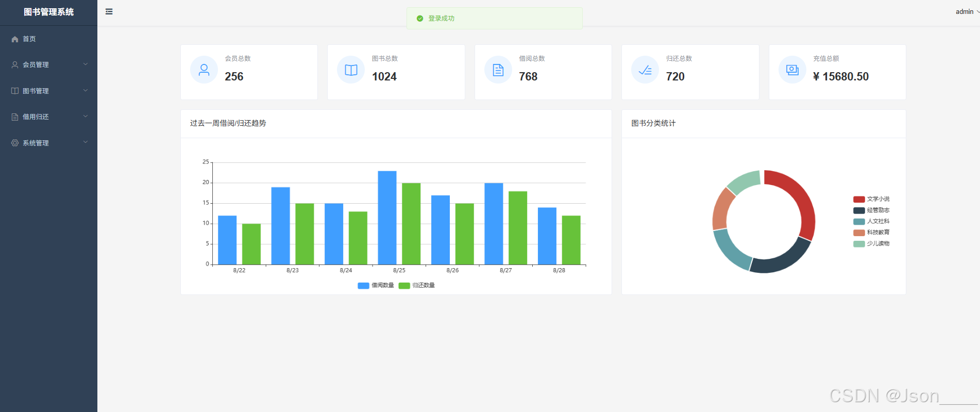Click the document icon on 借阅总数 card

(498, 70)
